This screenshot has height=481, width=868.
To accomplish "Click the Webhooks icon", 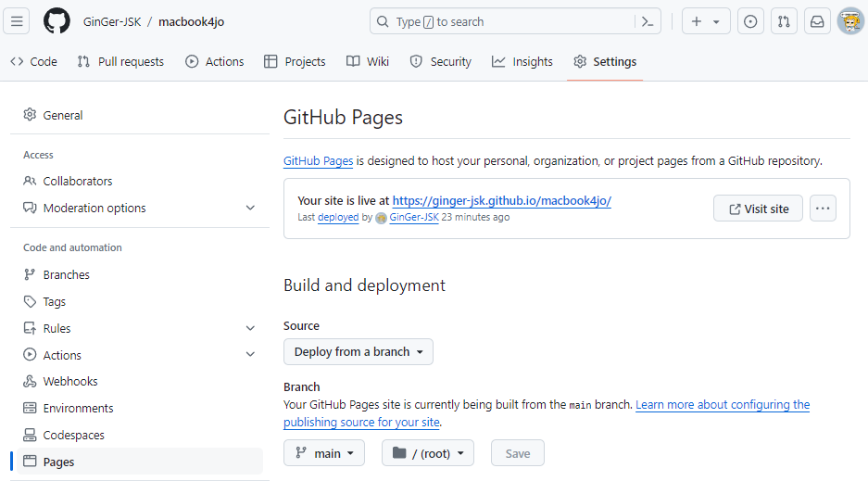I will pos(30,381).
